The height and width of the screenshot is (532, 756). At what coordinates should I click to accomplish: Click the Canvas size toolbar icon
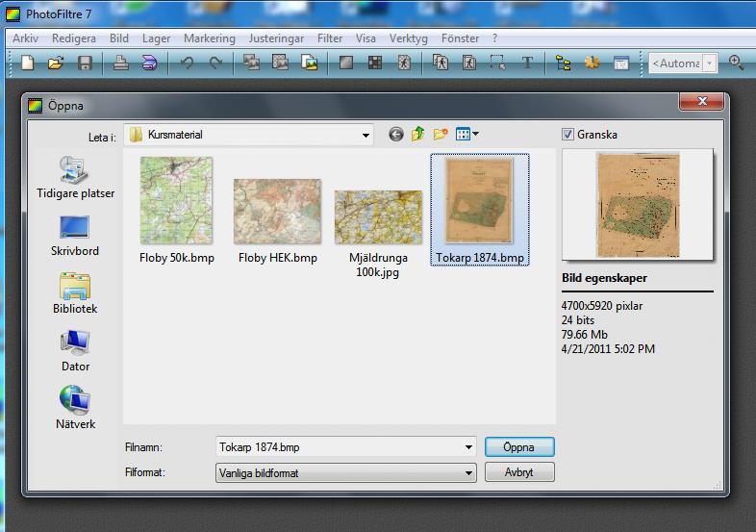click(280, 63)
